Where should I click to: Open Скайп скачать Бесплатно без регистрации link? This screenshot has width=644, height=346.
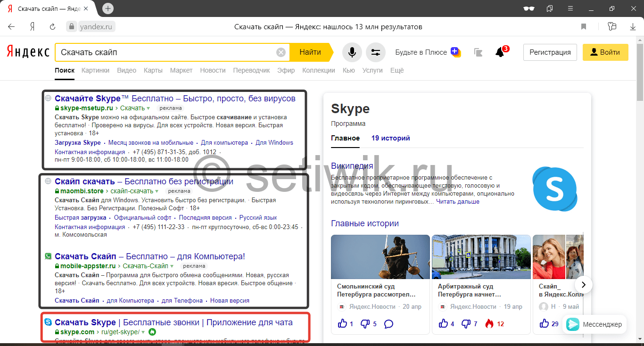(144, 181)
